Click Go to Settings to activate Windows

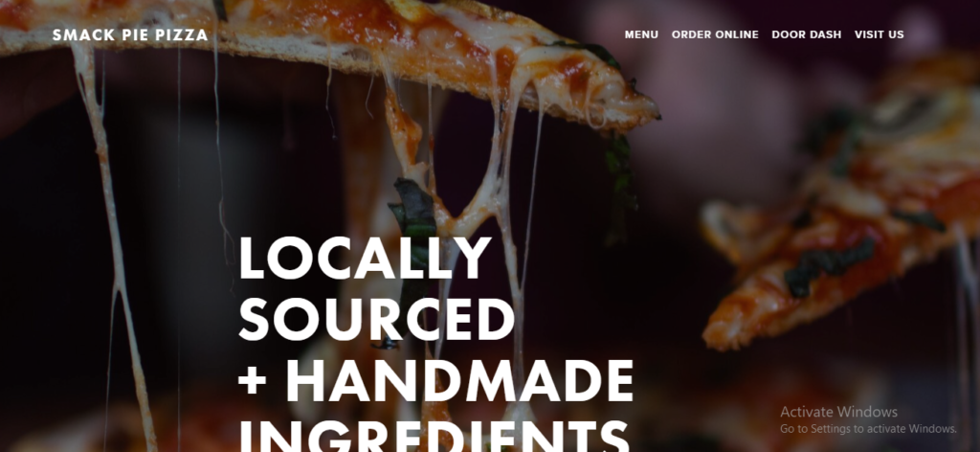[x=868, y=429]
